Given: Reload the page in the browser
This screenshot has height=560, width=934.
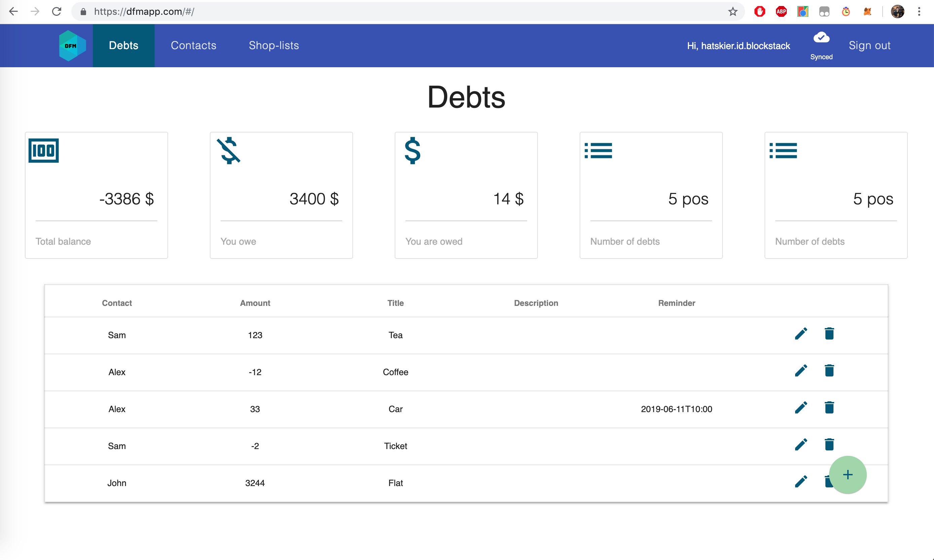Looking at the screenshot, I should tap(56, 12).
